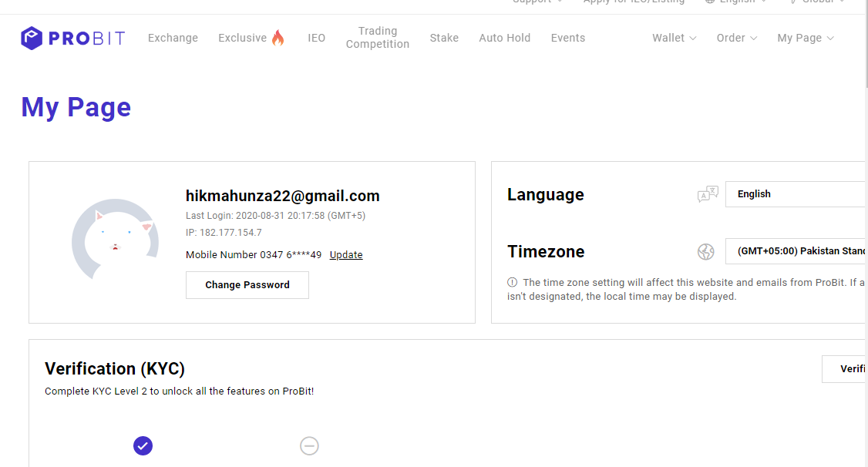Click the Update mobile number link
Viewport: 868px width, 467px height.
coord(346,255)
